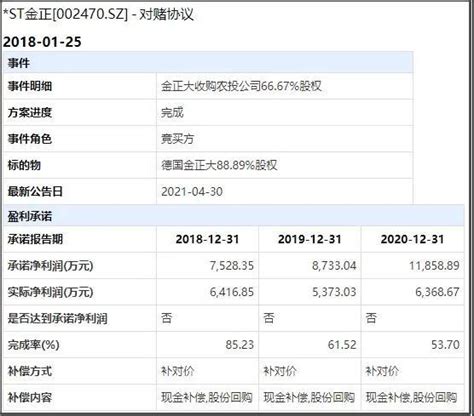Select the promised profit value 11,858.89
This screenshot has height=416, width=474.
click(x=434, y=266)
